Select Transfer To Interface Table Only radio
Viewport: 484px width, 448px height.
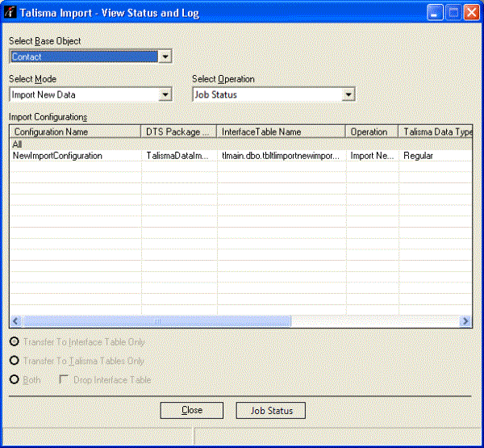[x=15, y=341]
